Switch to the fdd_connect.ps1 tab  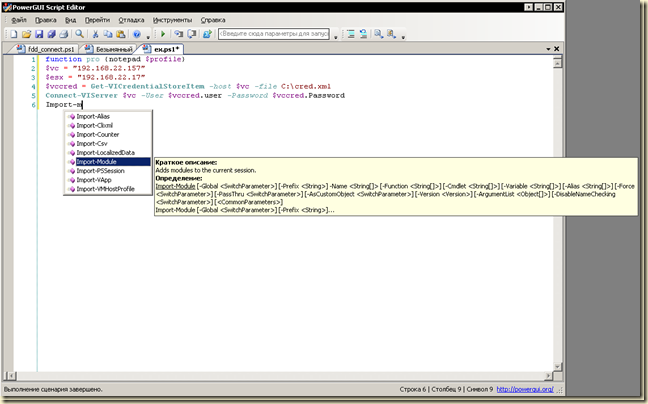[x=50, y=48]
